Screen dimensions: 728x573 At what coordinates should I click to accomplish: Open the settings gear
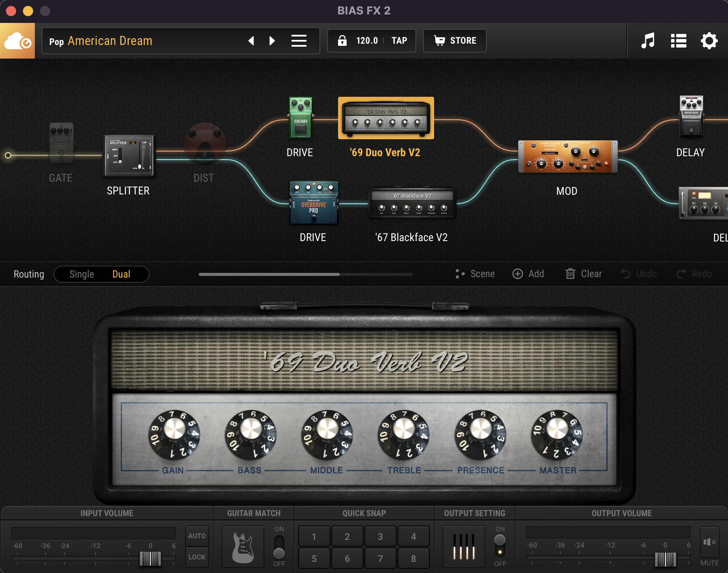pyautogui.click(x=709, y=41)
